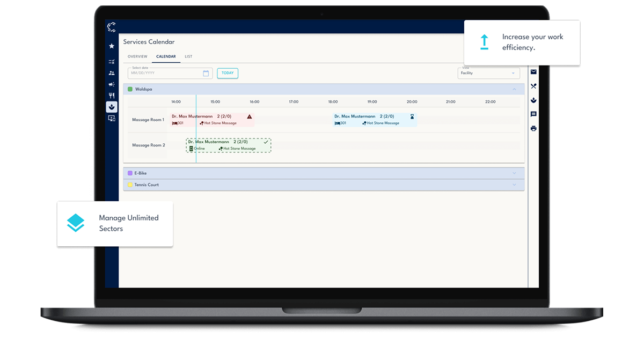644x338 pixels.
Task: Open the devices monitor sidebar icon
Action: pos(112,118)
